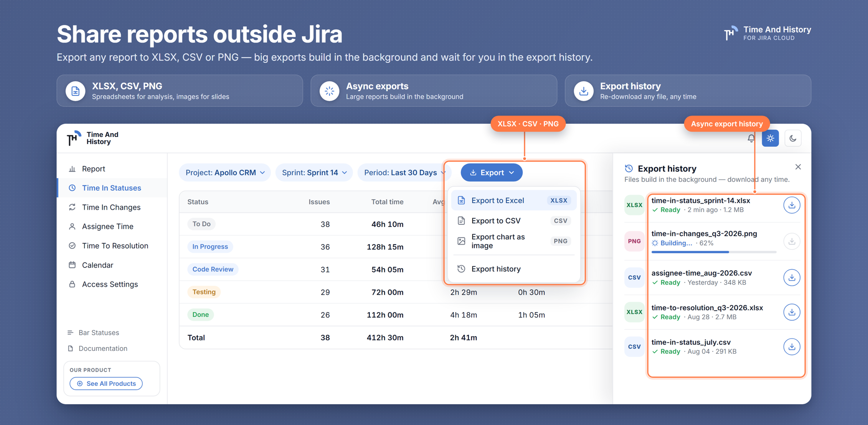Image resolution: width=868 pixels, height=425 pixels.
Task: Click the Status column header
Action: click(198, 202)
